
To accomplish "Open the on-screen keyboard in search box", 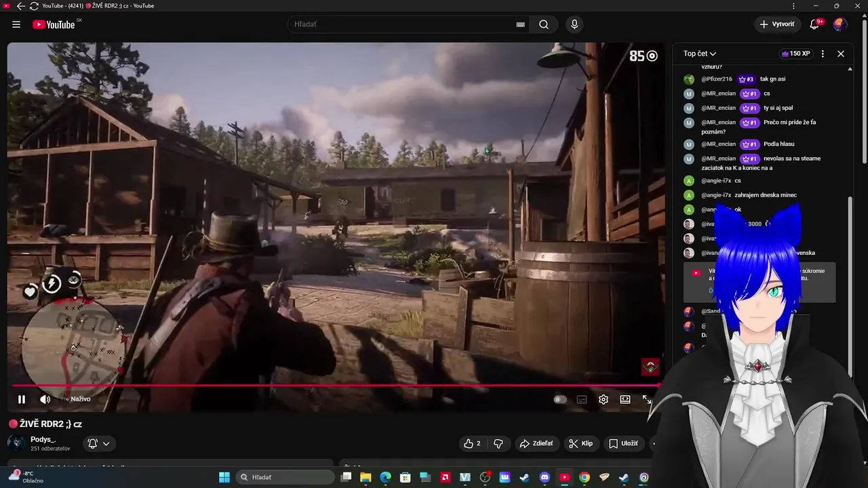I will click(520, 24).
